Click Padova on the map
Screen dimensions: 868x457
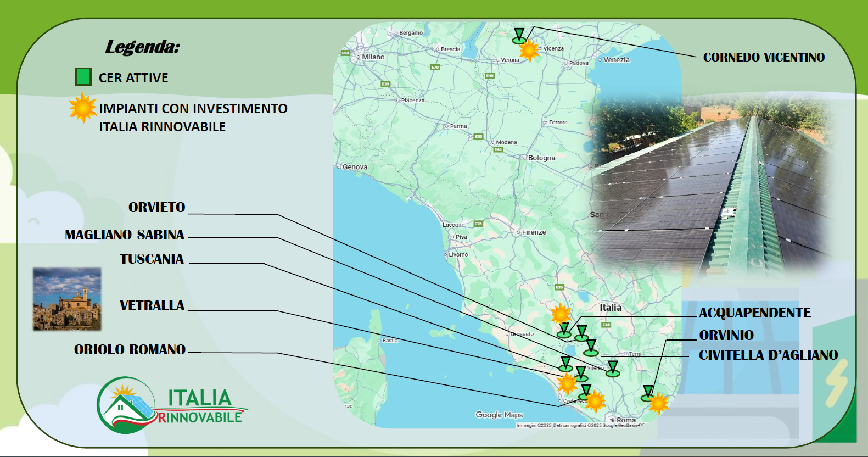coord(579,63)
